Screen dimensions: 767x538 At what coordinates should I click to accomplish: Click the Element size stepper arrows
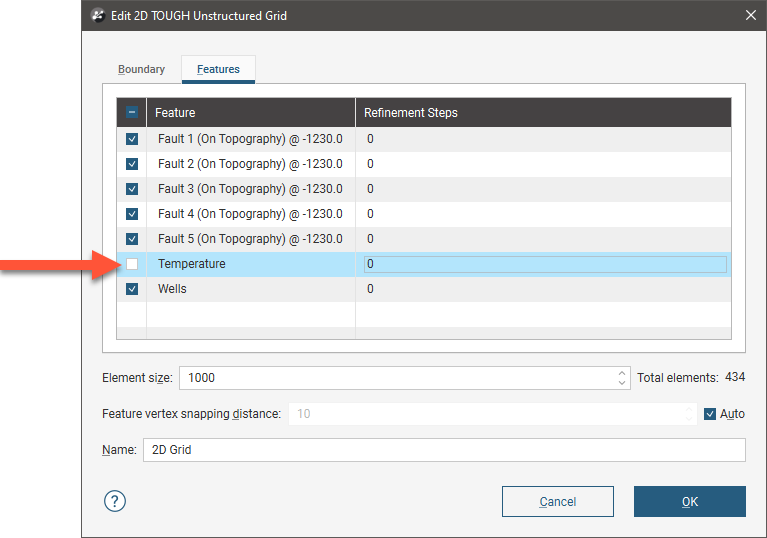click(x=623, y=378)
